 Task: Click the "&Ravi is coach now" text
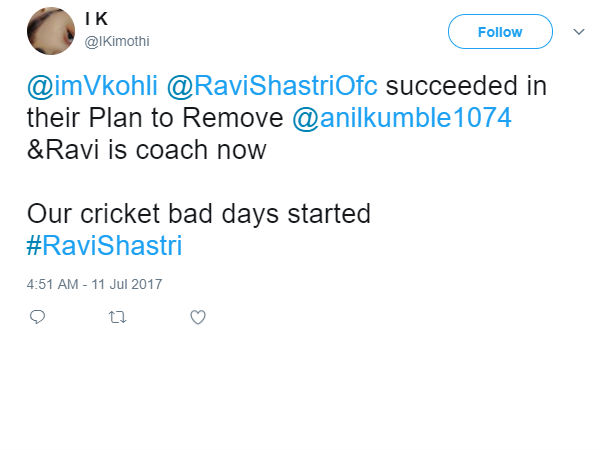coord(146,150)
